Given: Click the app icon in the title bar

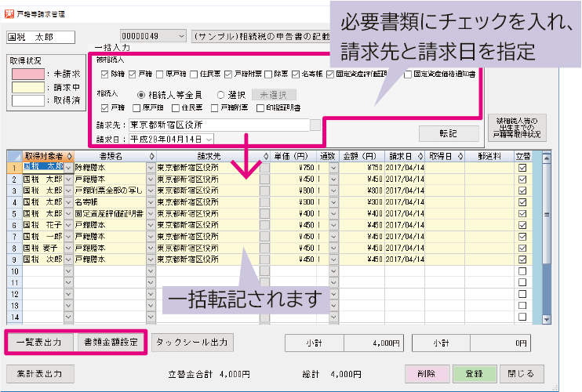Looking at the screenshot, I should coord(9,14).
